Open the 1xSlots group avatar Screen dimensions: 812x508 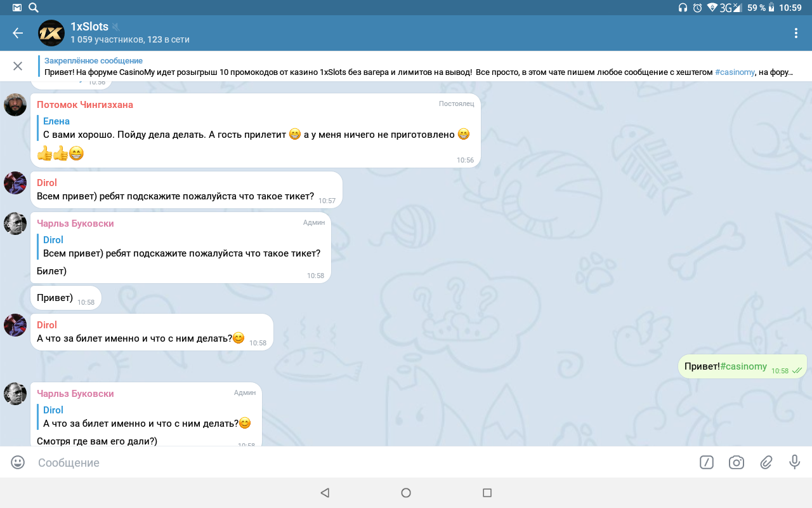[x=51, y=33]
